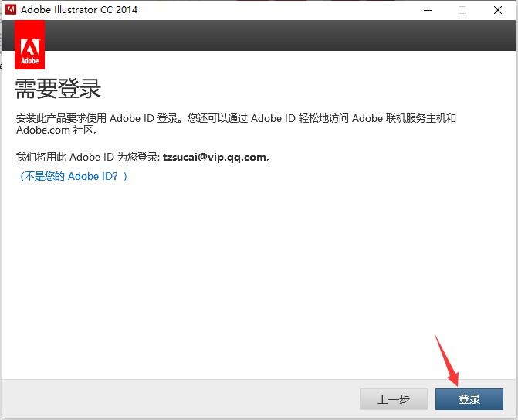Click the Adobe Illustrator CC 2014 title text
The height and width of the screenshot is (420, 518).
tap(79, 10)
